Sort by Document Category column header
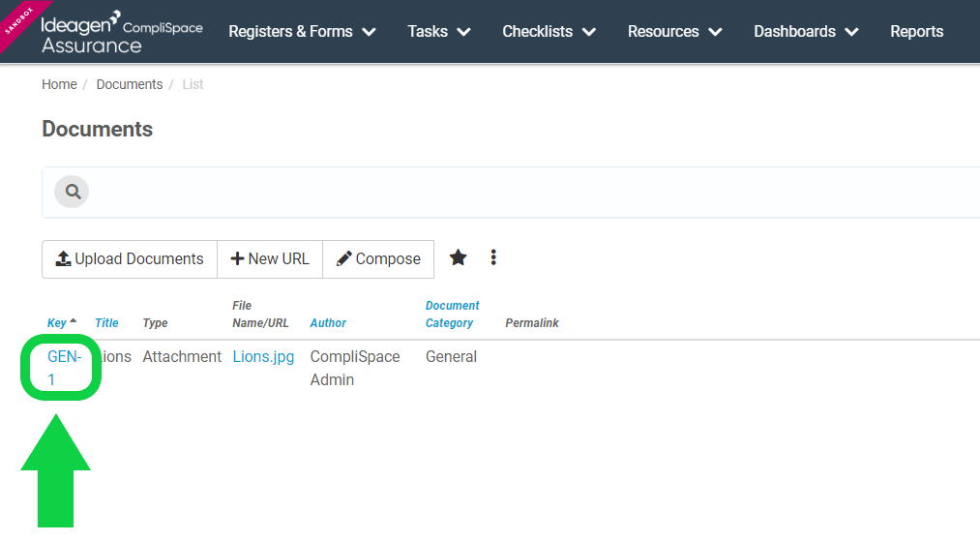 click(x=453, y=314)
